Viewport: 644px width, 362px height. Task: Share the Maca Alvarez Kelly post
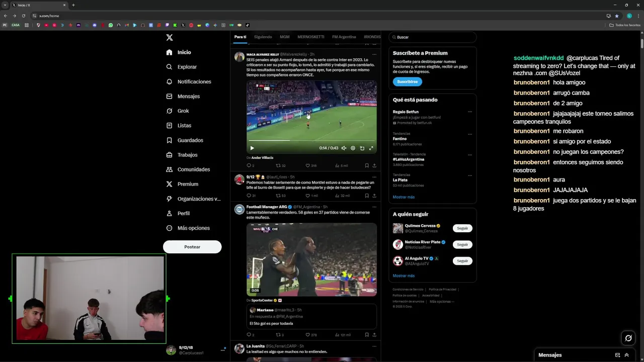[x=374, y=165]
